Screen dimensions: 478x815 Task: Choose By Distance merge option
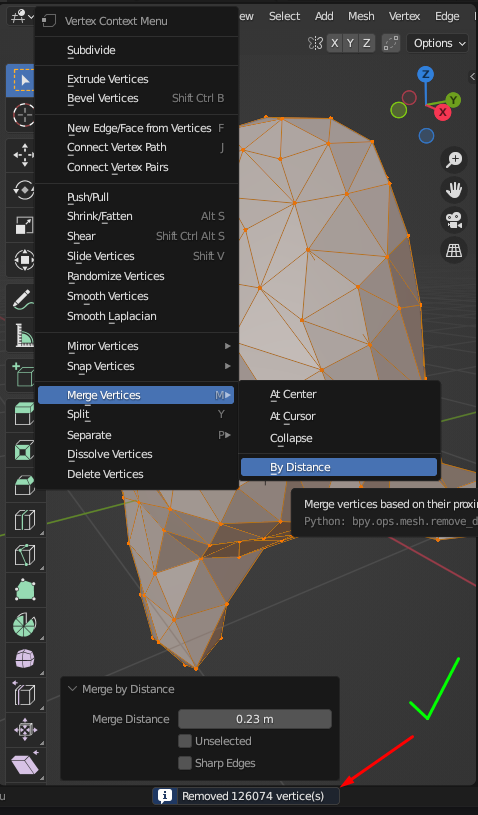click(339, 467)
